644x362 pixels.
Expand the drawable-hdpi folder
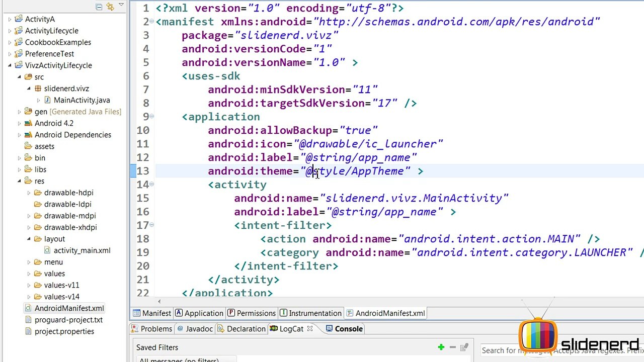click(29, 193)
